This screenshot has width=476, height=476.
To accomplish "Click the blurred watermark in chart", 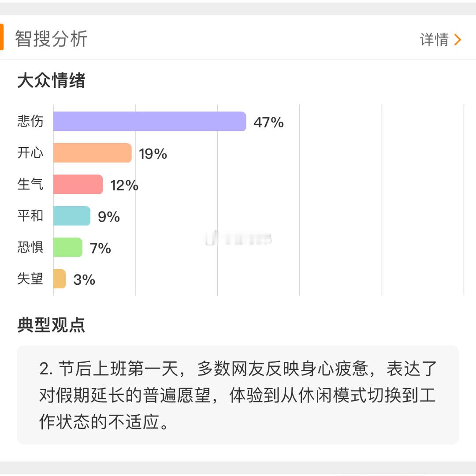I will pos(238,238).
